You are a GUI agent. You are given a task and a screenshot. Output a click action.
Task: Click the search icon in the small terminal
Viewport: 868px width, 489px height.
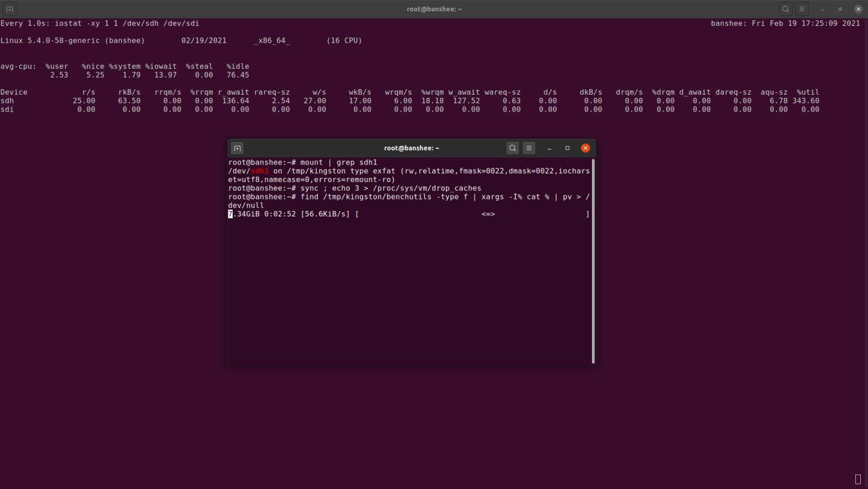512,148
